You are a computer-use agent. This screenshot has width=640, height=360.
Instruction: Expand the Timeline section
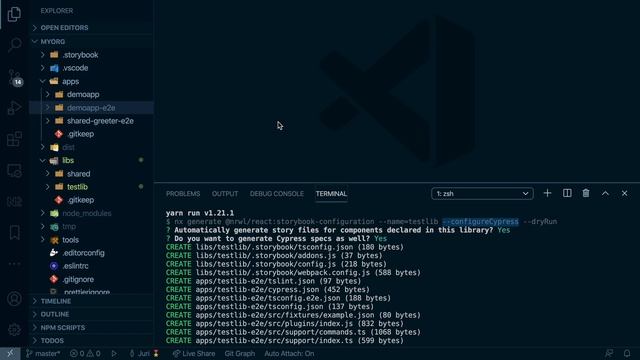point(91,301)
